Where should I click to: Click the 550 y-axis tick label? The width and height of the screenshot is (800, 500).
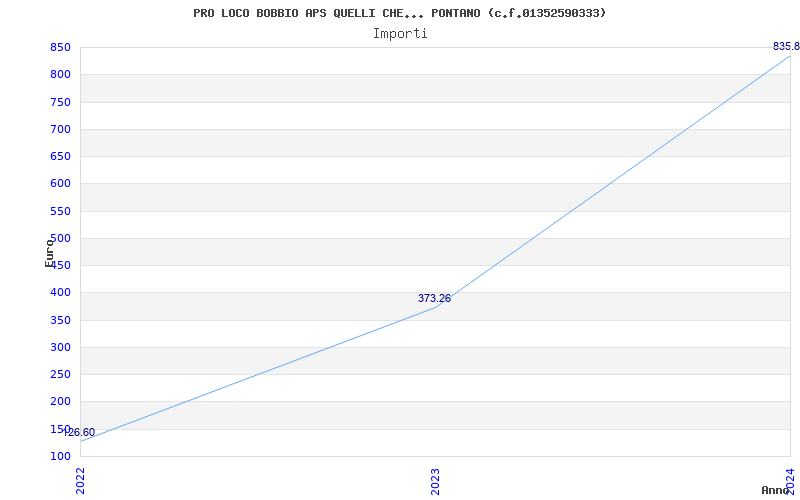[60, 211]
